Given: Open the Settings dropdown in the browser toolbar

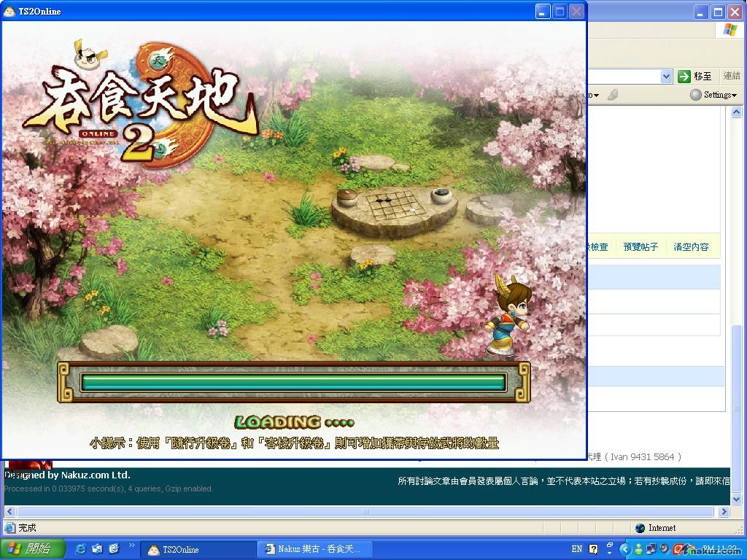Looking at the screenshot, I should [720, 95].
